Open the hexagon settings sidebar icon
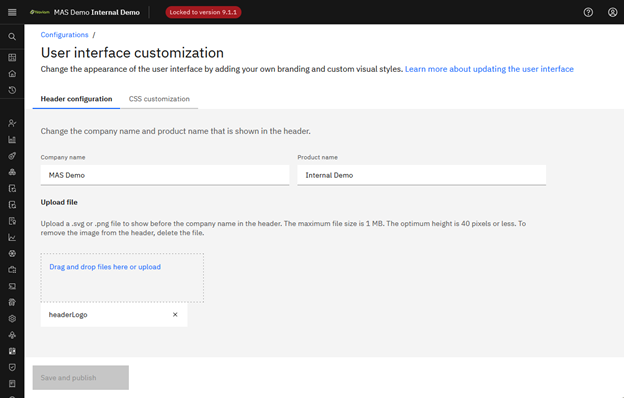Viewport: 624px width, 399px height. pyautogui.click(x=12, y=319)
